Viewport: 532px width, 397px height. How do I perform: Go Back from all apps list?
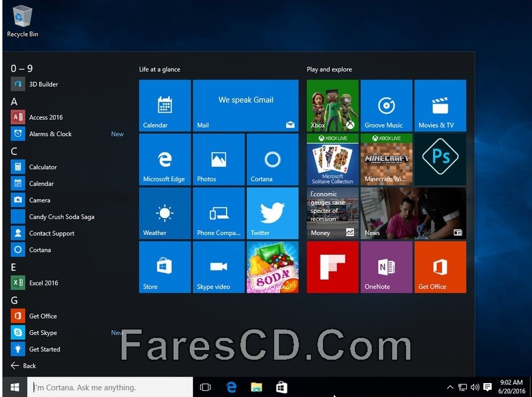click(x=23, y=366)
